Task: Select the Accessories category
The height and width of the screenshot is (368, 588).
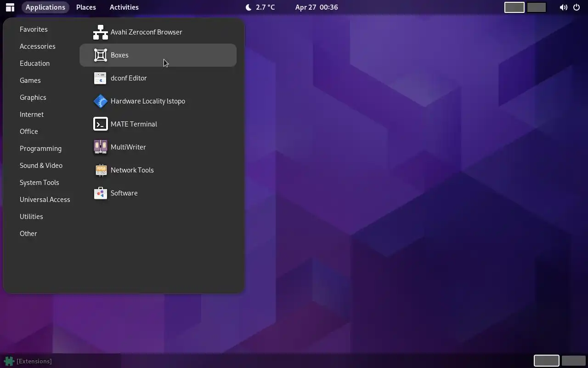Action: pos(38,46)
